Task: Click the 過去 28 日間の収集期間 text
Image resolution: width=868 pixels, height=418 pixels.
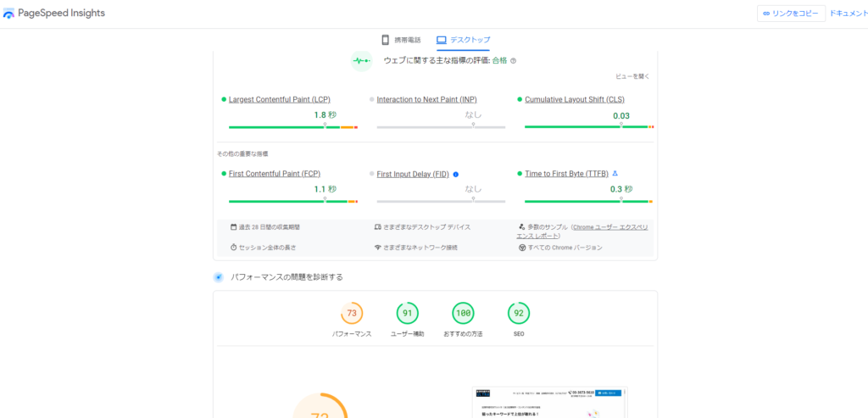Action: point(270,227)
